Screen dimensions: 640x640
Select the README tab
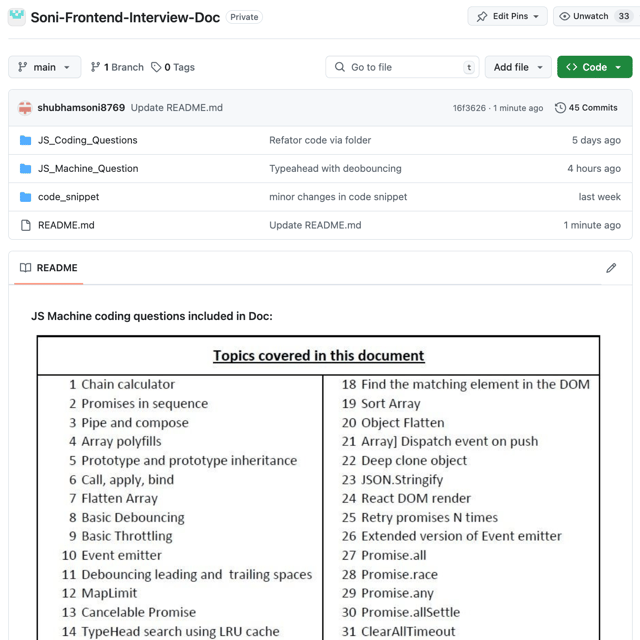click(48, 268)
